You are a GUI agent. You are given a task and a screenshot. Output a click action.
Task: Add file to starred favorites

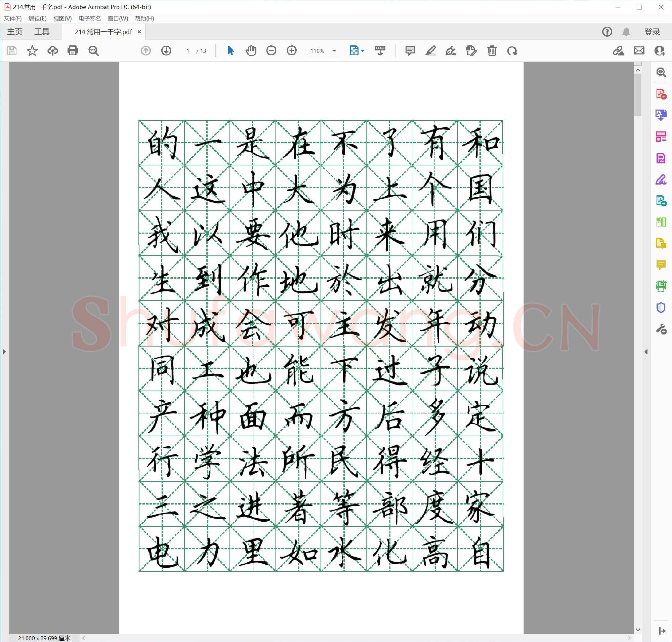[x=32, y=51]
